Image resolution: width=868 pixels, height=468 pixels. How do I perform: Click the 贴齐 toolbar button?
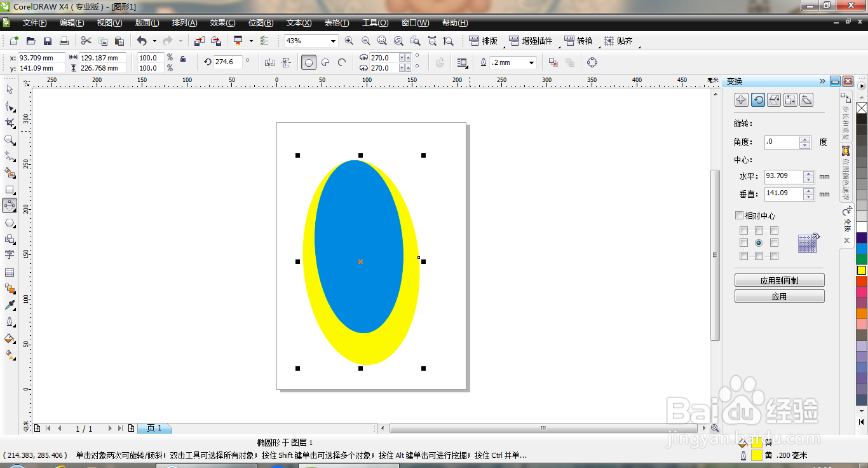click(619, 41)
